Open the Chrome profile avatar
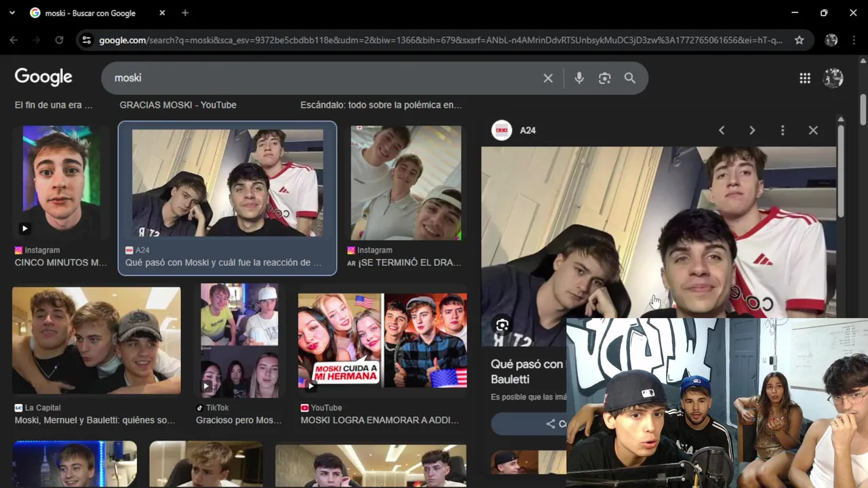The width and height of the screenshot is (868, 488). tap(831, 40)
